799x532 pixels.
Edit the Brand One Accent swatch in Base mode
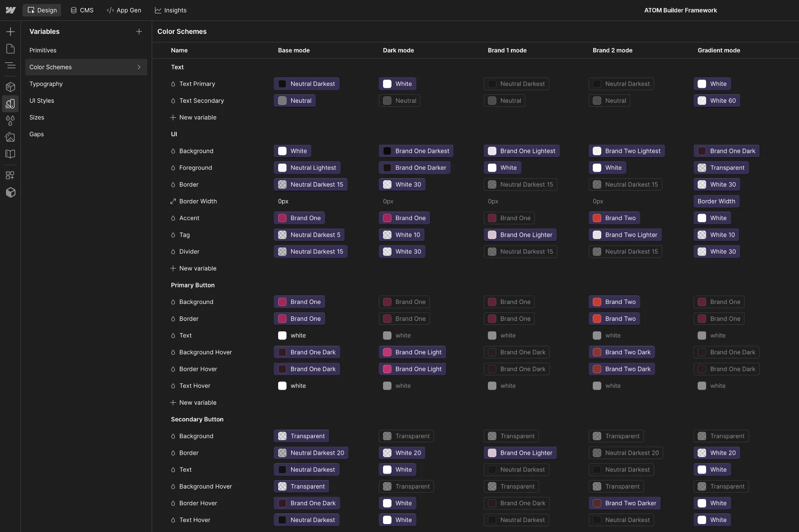pos(300,218)
